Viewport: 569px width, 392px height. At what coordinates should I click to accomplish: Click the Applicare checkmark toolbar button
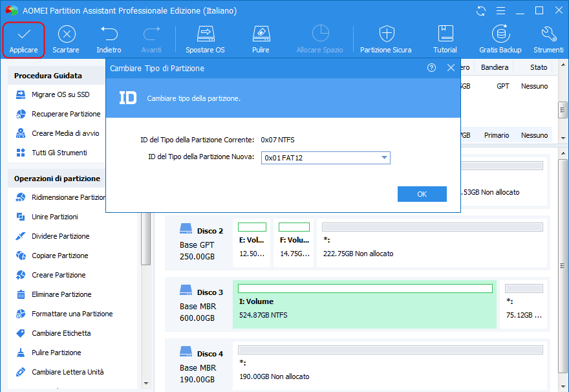pos(23,40)
